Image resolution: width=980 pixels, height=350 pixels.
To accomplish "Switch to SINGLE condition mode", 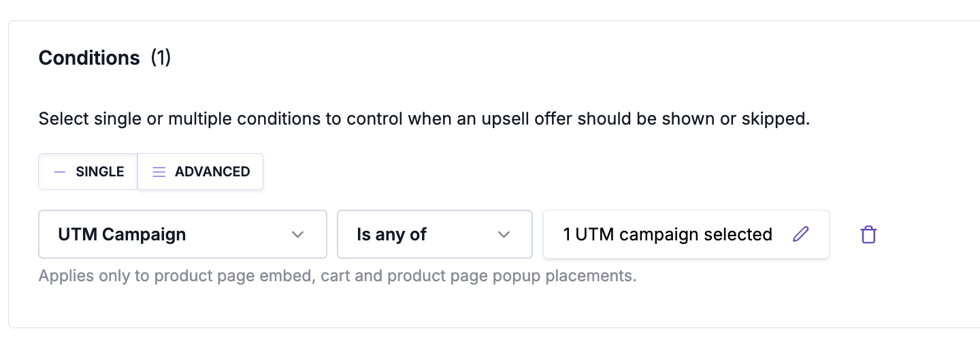I will tap(88, 172).
